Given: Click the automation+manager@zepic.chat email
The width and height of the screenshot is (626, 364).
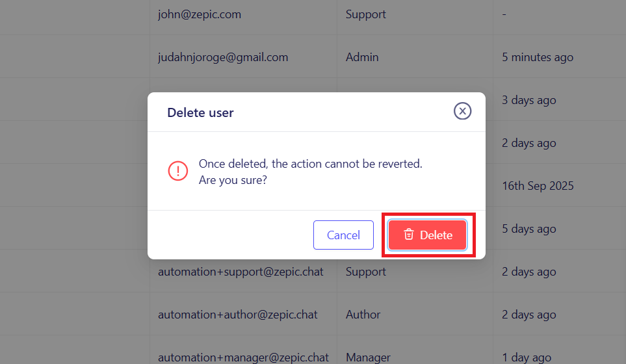Looking at the screenshot, I should point(243,357).
